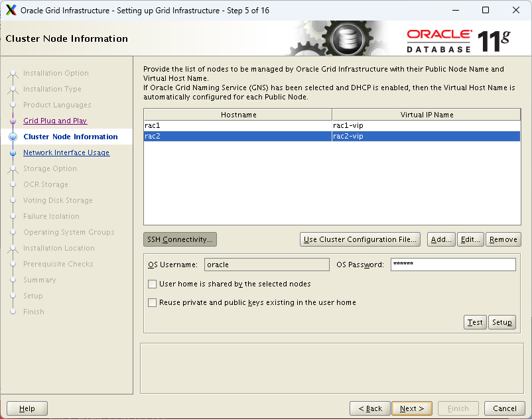Click the rac2-vip virtual IP cell
Image resolution: width=532 pixels, height=419 pixels.
pyautogui.click(x=426, y=136)
